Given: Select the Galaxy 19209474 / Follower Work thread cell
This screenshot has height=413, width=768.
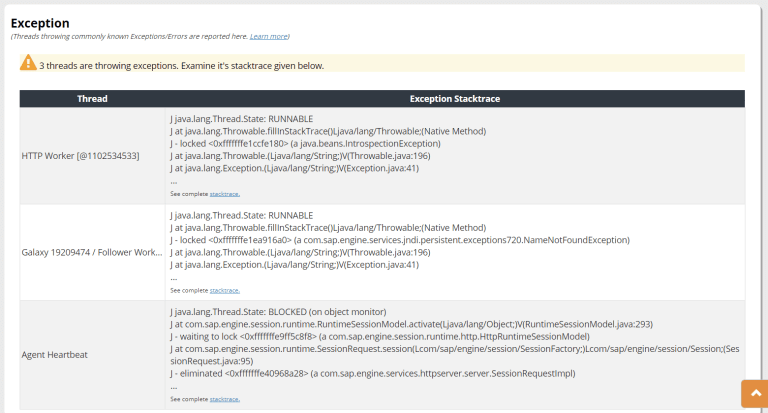Looking at the screenshot, I should (x=91, y=252).
